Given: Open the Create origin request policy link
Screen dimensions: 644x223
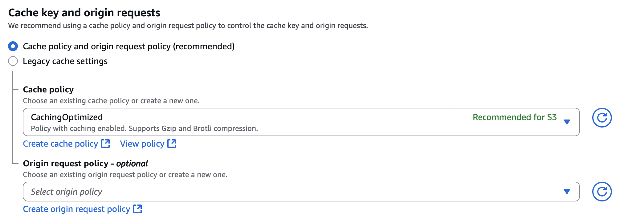Looking at the screenshot, I should tap(76, 209).
